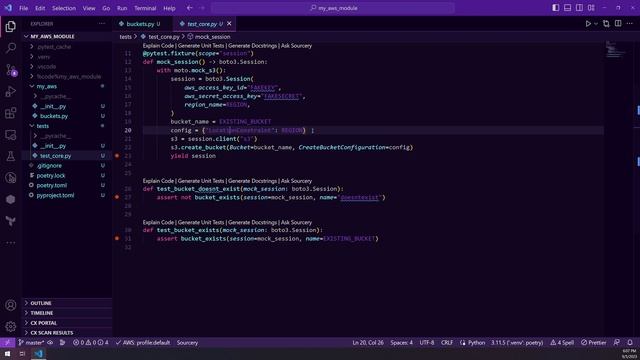Show additional activity bar views ellipsis
The image size is (640, 360).
(11, 242)
